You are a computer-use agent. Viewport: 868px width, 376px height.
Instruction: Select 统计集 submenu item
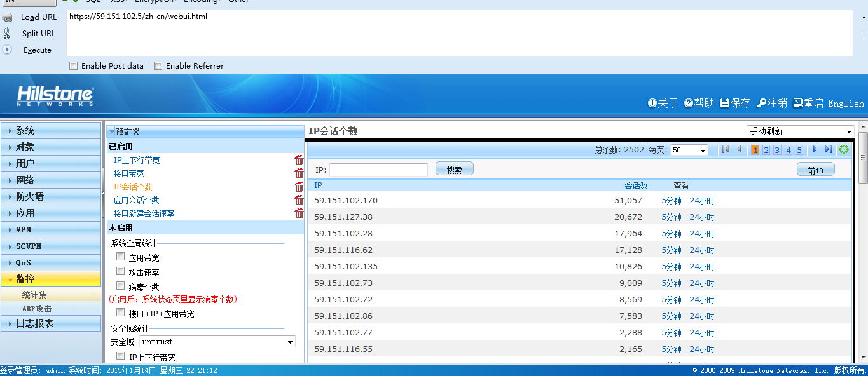pos(34,295)
